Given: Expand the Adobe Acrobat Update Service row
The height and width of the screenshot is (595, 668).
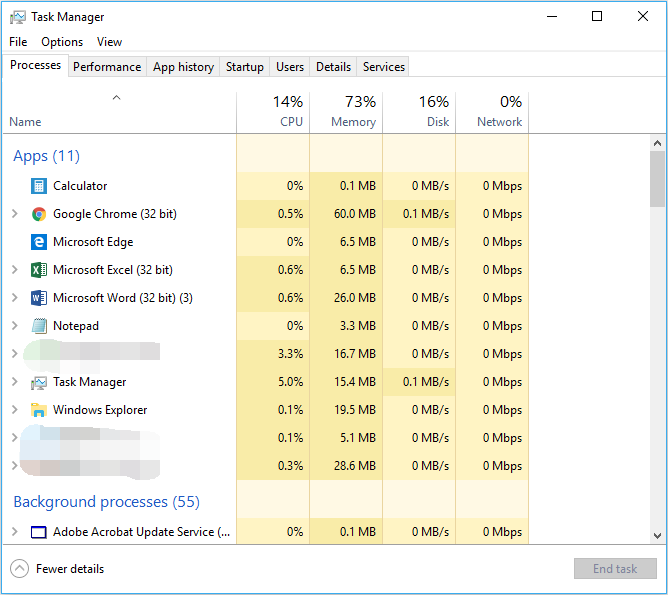Looking at the screenshot, I should pos(14,532).
